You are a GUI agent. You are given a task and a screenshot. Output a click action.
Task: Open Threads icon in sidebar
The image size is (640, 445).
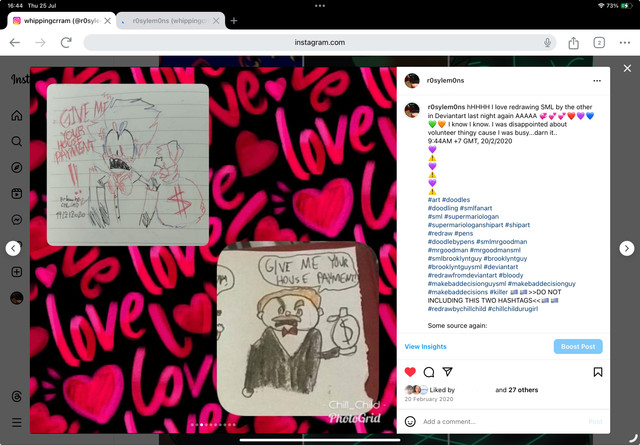tap(17, 396)
